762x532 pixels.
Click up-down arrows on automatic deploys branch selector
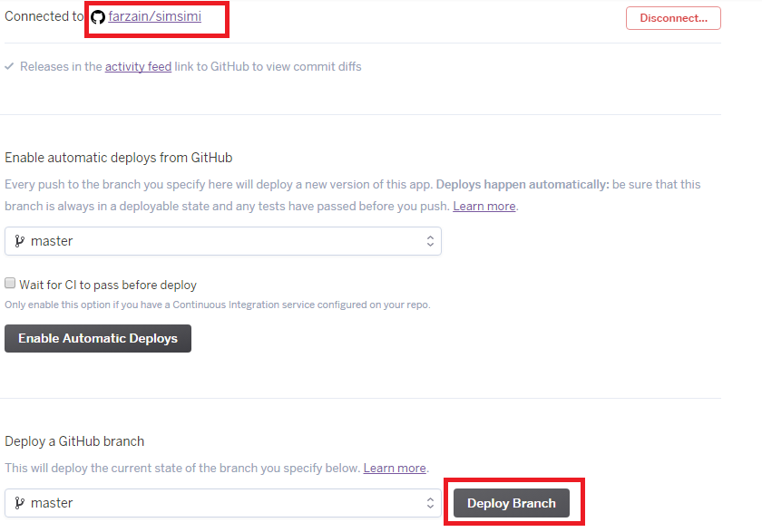point(430,241)
